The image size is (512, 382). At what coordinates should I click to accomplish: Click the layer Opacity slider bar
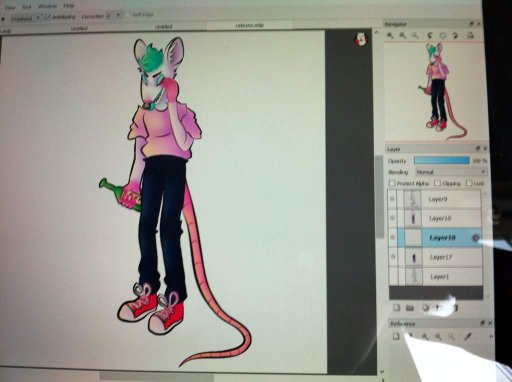[442, 161]
